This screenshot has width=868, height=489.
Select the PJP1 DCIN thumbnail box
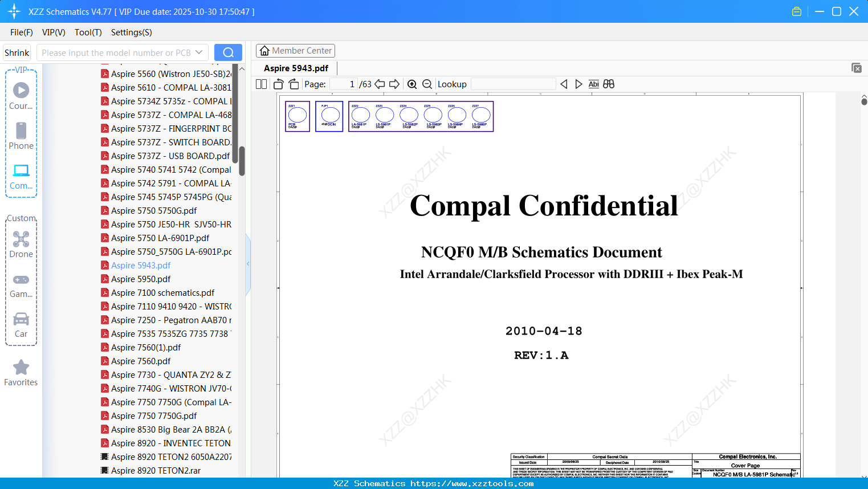(x=329, y=116)
